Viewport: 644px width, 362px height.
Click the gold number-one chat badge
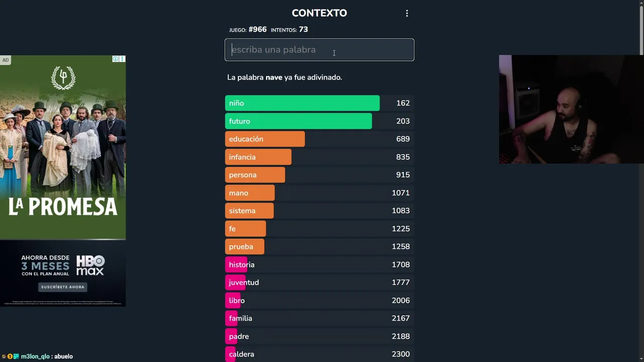10,356
